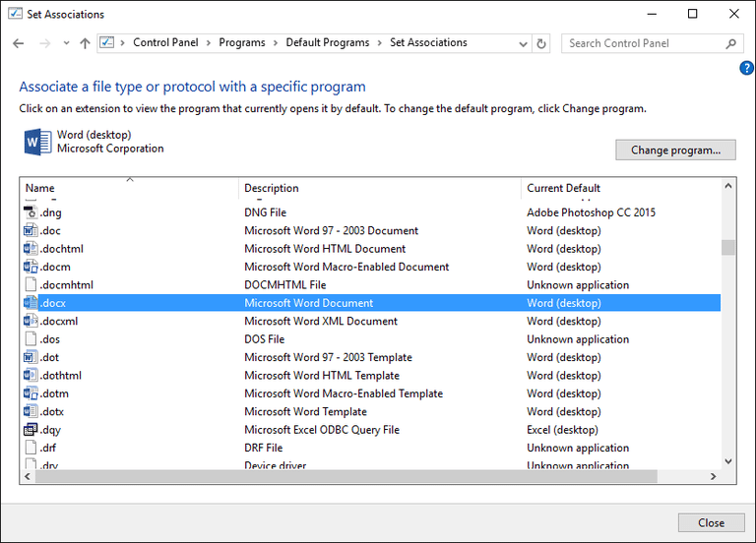Click the .dot template icon
Viewport: 756px width, 543px height.
31,357
